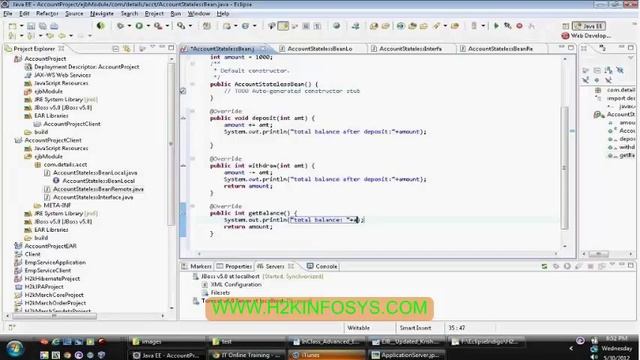Click the External Tools run icon

coord(158,26)
